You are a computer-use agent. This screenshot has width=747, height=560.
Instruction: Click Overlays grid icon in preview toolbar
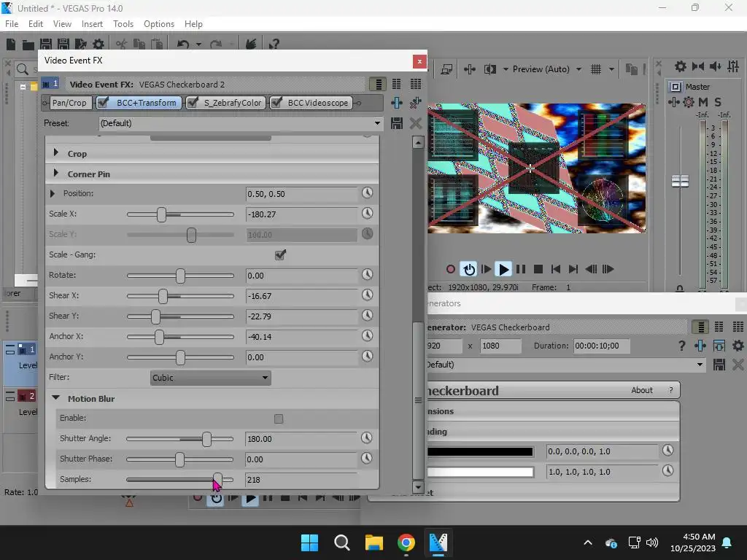[x=596, y=69]
